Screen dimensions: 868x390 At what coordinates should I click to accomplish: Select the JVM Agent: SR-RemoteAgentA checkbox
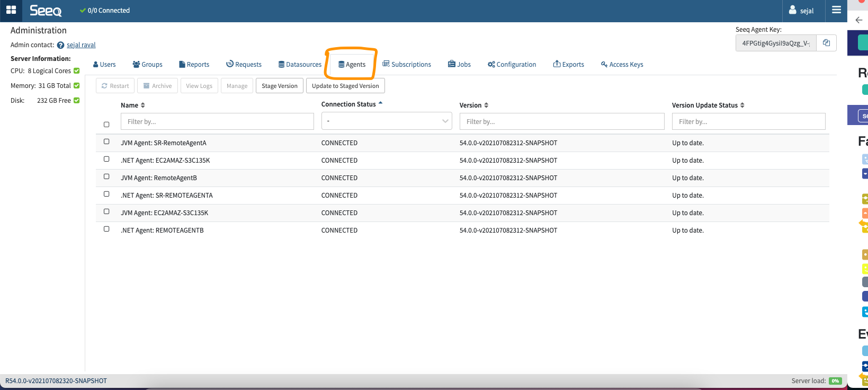106,141
